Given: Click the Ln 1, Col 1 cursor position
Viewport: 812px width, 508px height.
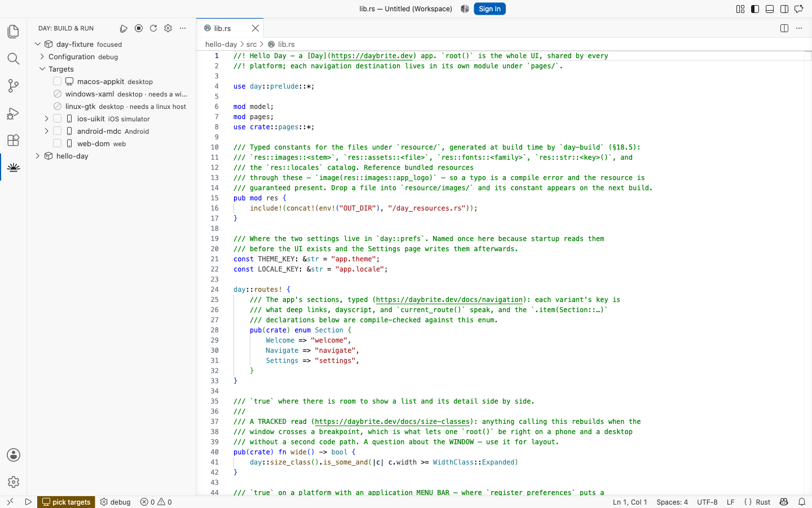Looking at the screenshot, I should coord(630,502).
